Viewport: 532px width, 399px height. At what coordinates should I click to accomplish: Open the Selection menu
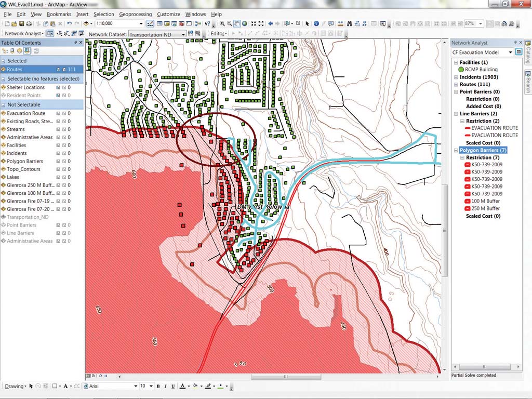(104, 14)
